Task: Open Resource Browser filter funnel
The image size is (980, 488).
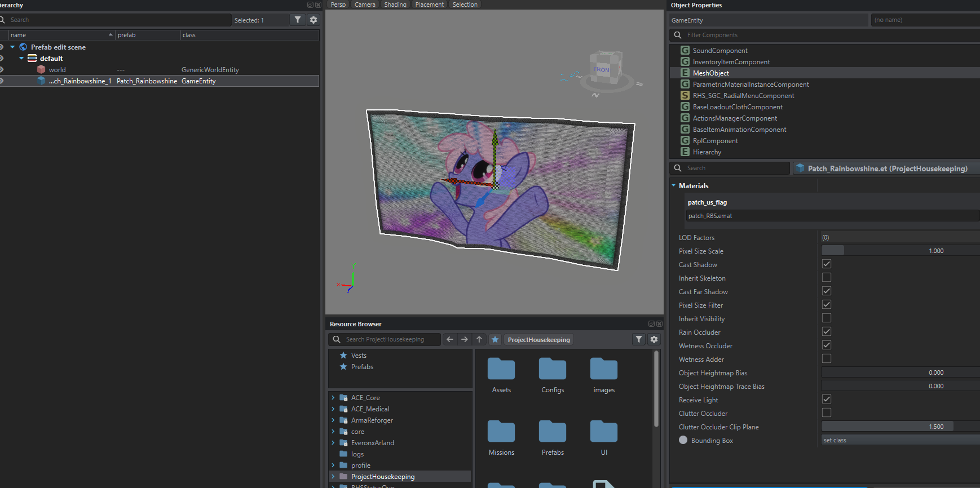Action: click(x=639, y=339)
